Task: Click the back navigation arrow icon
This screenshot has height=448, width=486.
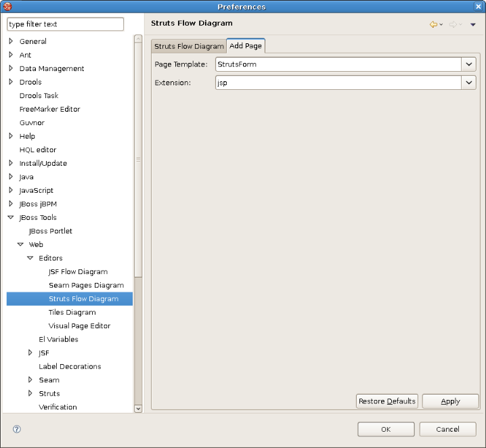Action: (x=433, y=24)
